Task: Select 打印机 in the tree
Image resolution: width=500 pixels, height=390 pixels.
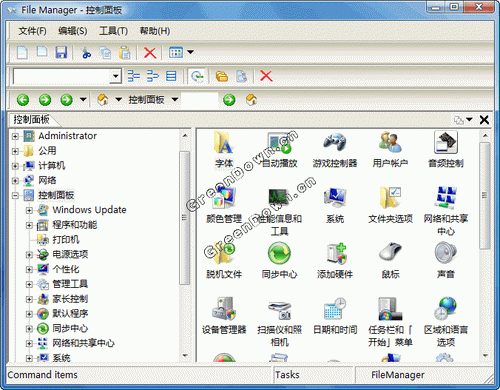Action: tap(66, 240)
